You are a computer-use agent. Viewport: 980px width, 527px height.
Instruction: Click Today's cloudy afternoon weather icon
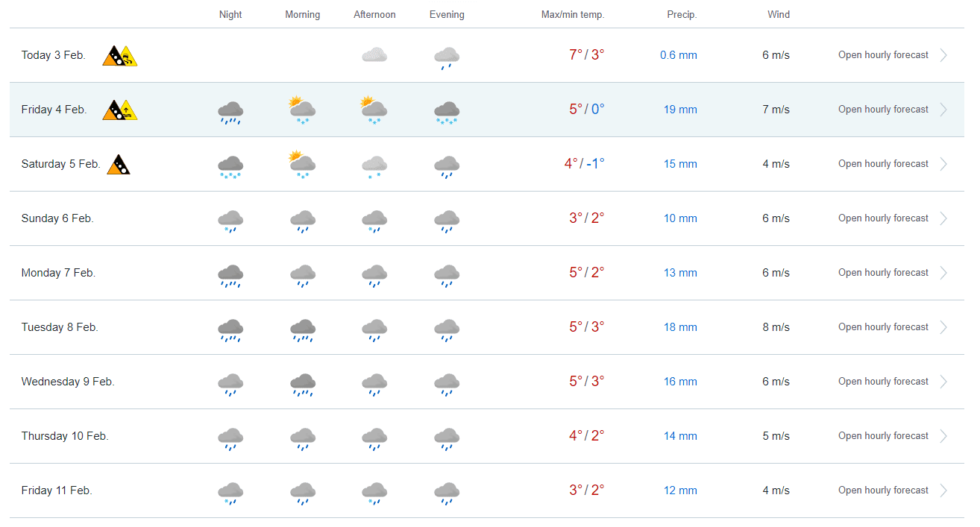point(374,55)
